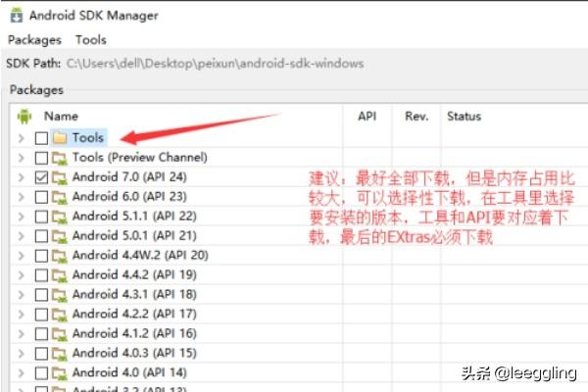Click the Rev. column header

416,117
